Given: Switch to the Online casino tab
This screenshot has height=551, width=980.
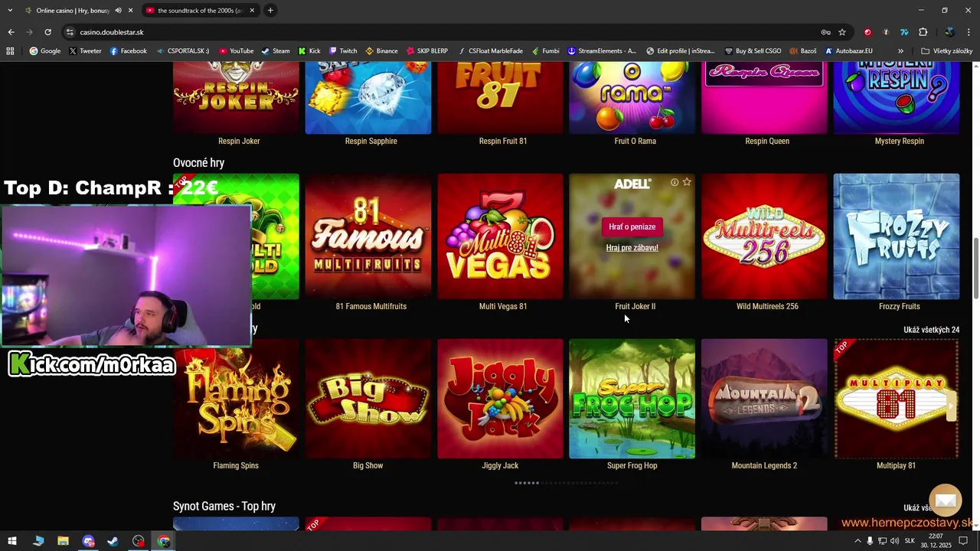Looking at the screenshot, I should click(x=73, y=11).
